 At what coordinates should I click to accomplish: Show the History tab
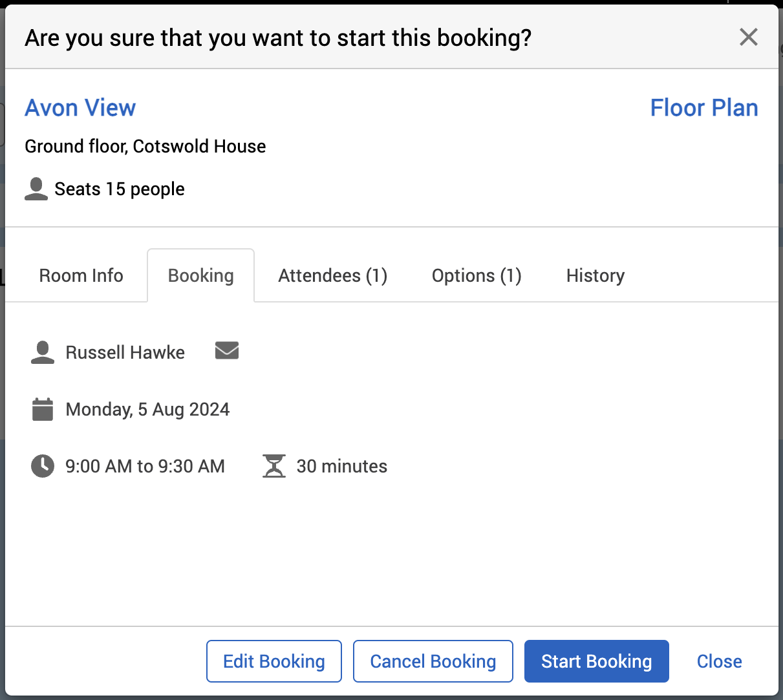[595, 276]
